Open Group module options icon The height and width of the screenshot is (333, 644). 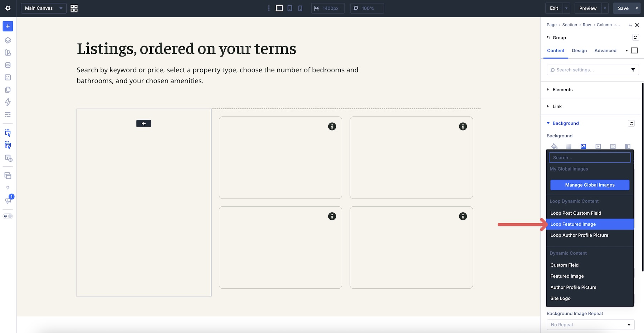[636, 37]
